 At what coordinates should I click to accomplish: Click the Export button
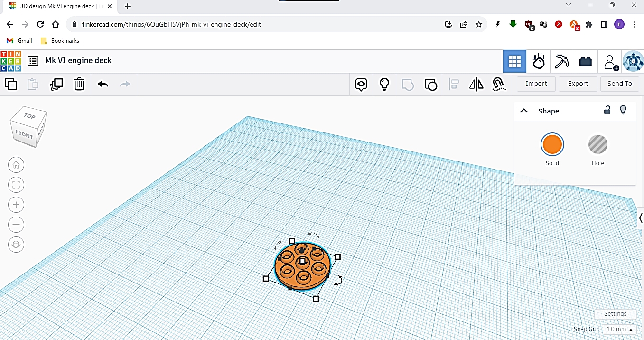578,84
